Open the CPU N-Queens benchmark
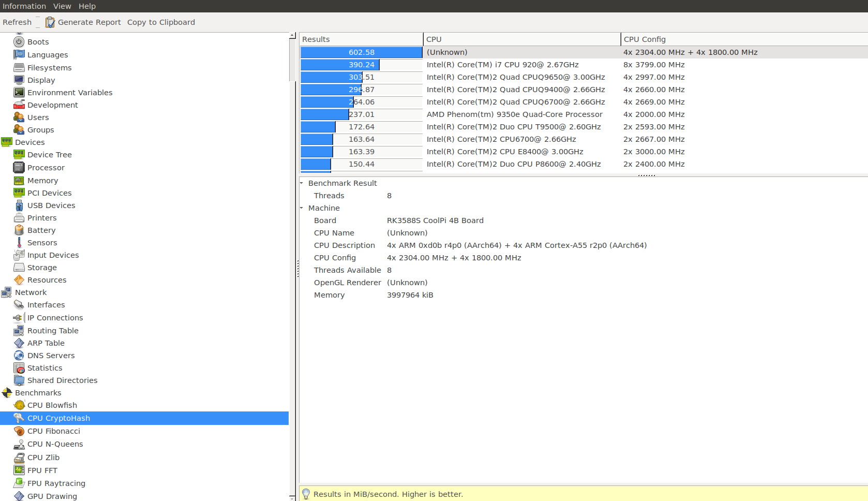 click(x=55, y=444)
